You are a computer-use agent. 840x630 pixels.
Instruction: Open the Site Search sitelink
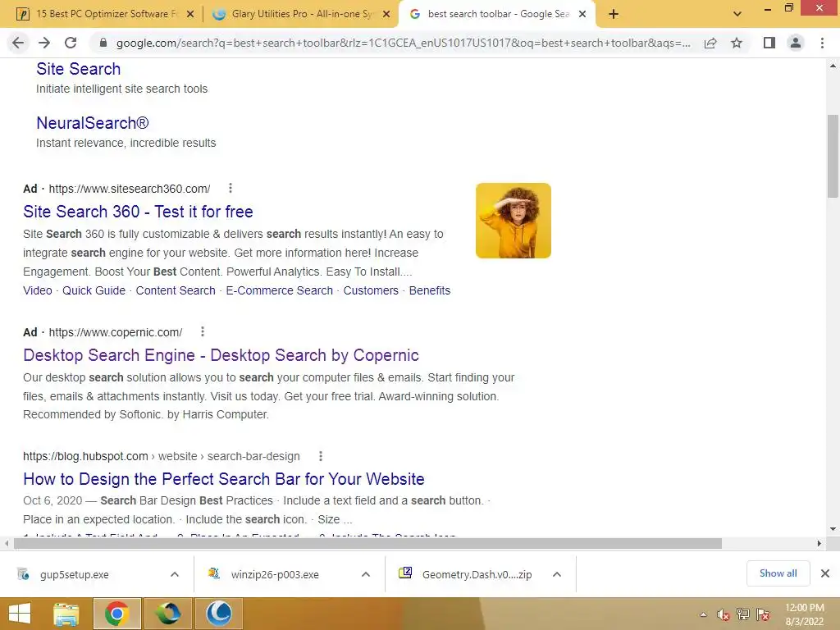pos(78,69)
